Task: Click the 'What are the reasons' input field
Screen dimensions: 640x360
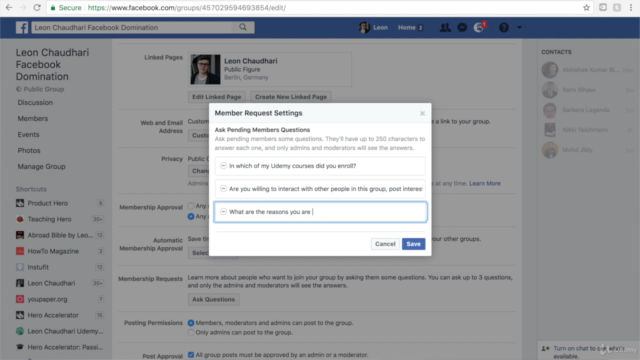Action: pyautogui.click(x=320, y=212)
